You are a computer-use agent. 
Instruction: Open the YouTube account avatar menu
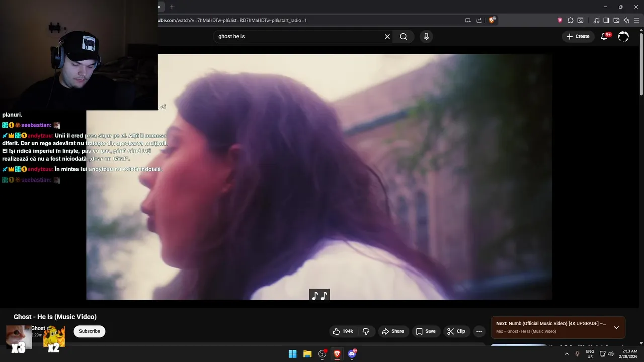(x=623, y=36)
